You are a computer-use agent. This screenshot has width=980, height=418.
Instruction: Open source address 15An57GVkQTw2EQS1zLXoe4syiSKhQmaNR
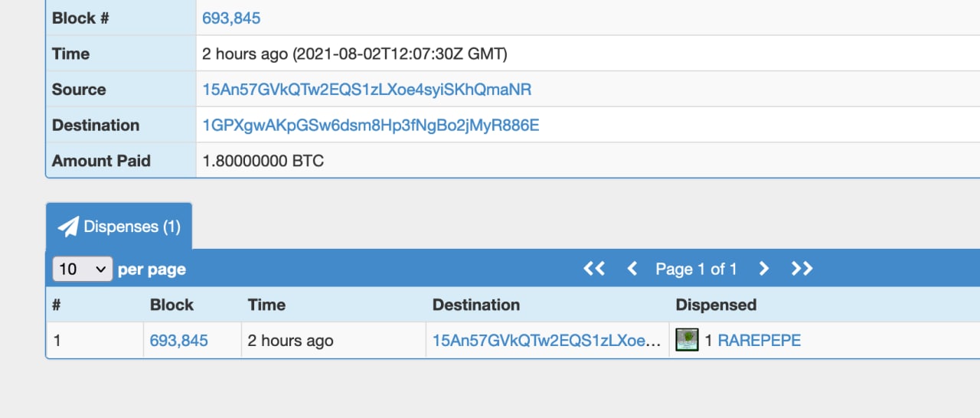pyautogui.click(x=367, y=90)
